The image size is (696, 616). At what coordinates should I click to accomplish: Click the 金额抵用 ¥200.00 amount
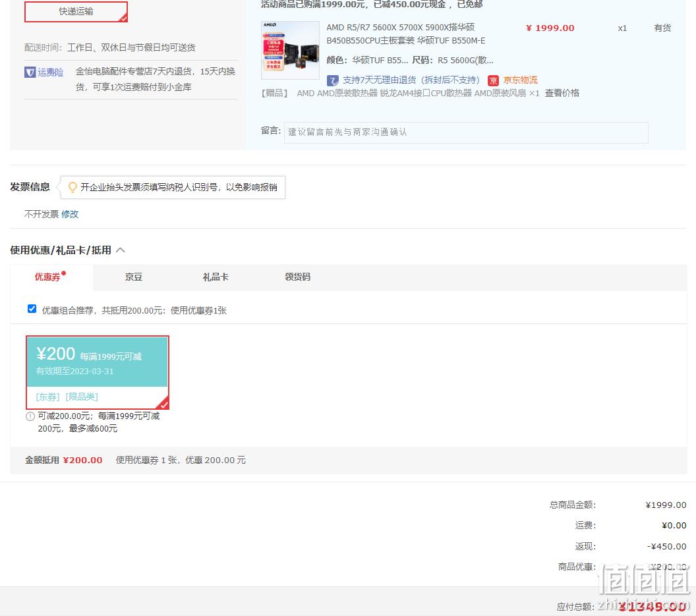82,461
